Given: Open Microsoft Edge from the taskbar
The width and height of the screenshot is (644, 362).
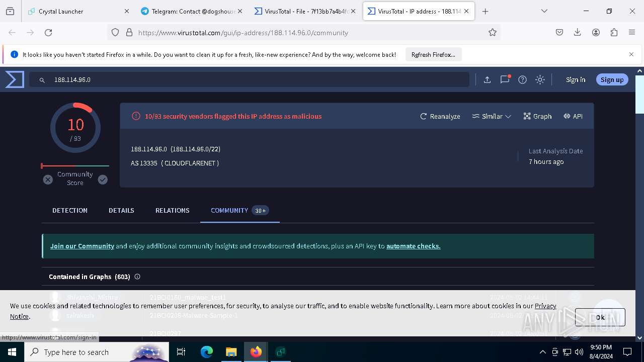Looking at the screenshot, I should [207, 352].
